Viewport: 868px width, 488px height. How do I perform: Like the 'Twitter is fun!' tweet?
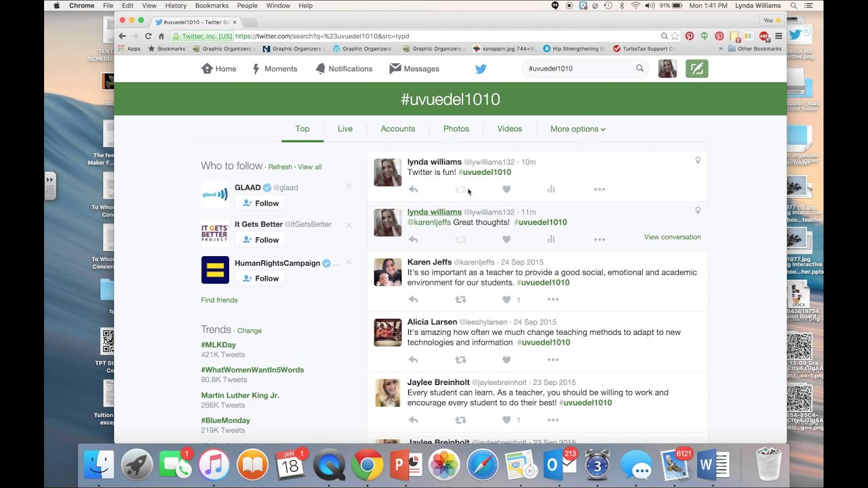pos(506,189)
